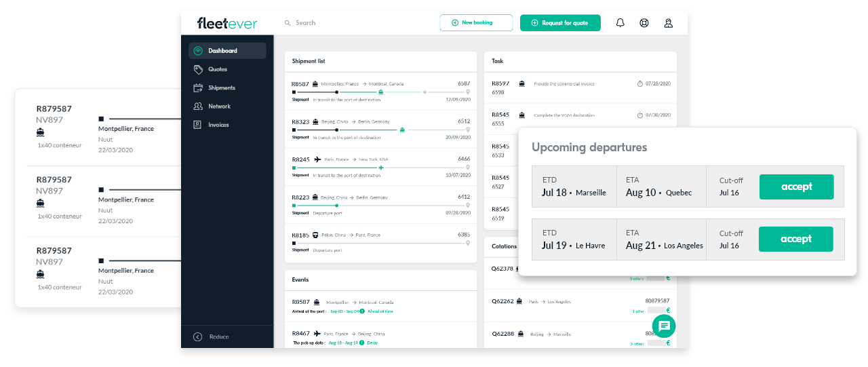Accept the Le Havre to Los Angeles departure
This screenshot has width=868, height=367.
click(x=796, y=239)
